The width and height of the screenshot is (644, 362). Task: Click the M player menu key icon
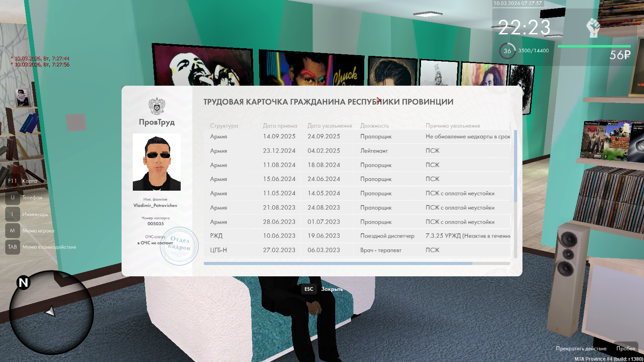[12, 230]
